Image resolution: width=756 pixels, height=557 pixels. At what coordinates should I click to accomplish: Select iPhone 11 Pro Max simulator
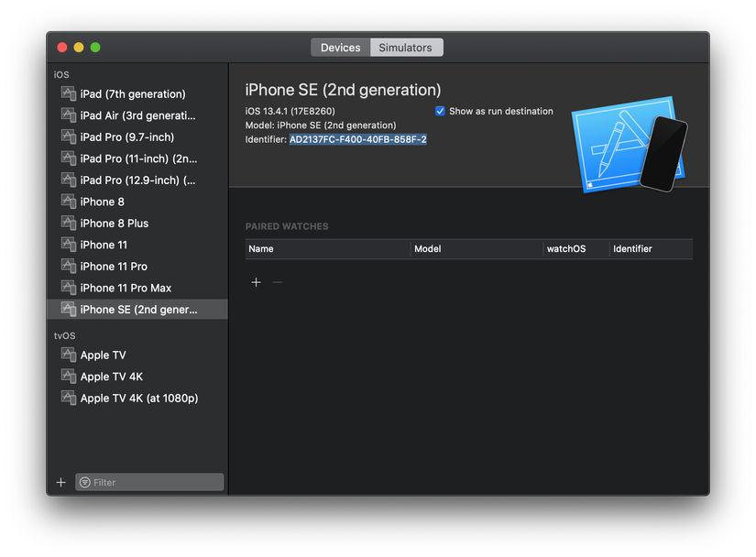(x=126, y=288)
